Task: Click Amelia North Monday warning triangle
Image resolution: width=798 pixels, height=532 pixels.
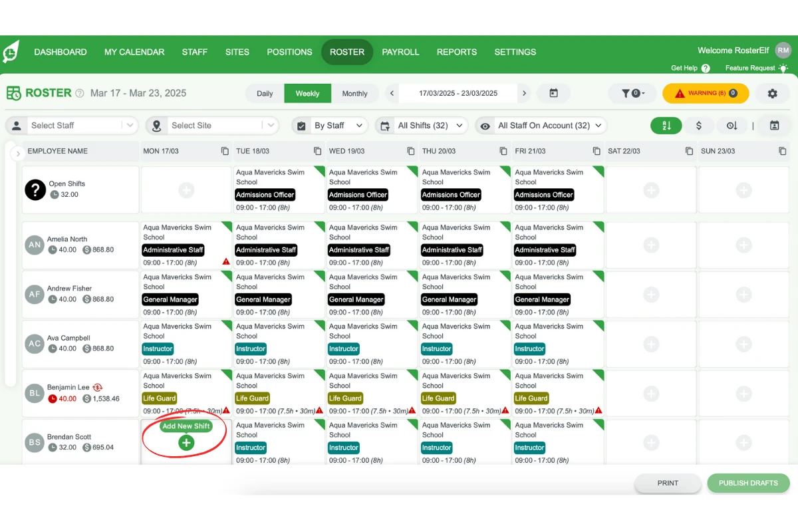Action: pyautogui.click(x=226, y=262)
